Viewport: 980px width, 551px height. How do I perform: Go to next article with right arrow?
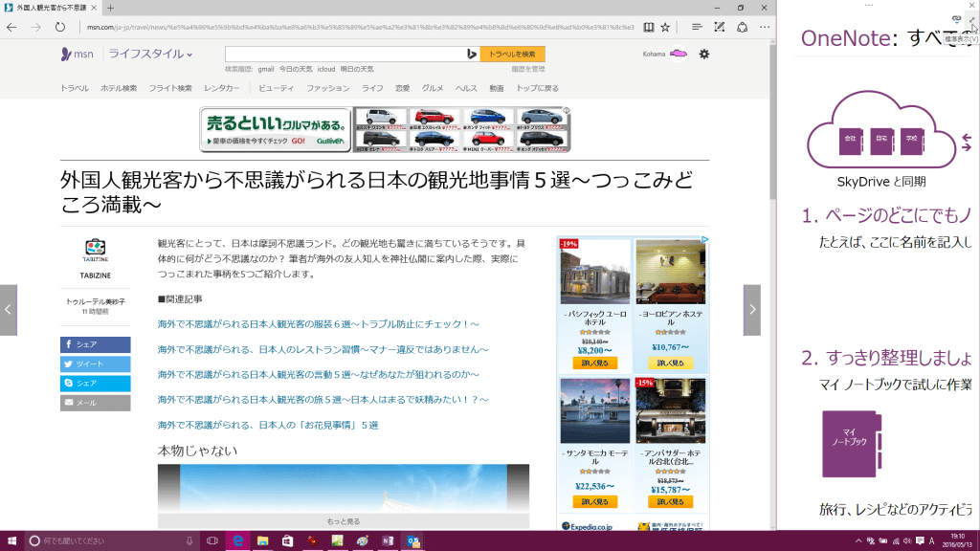(752, 310)
